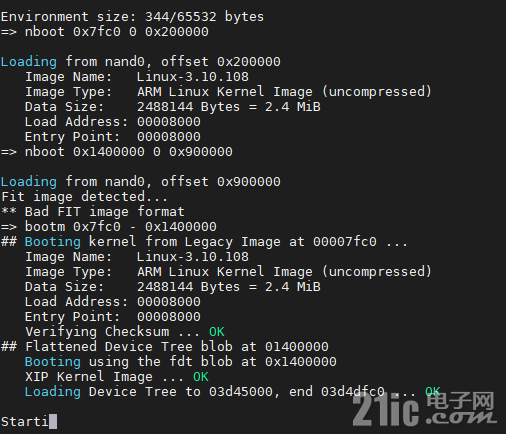Click the second 'Linux-3.10.108' image name
506x434 pixels.
coord(193,257)
